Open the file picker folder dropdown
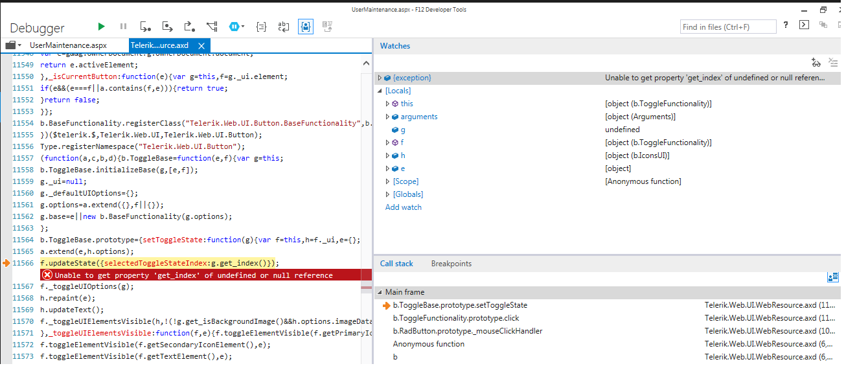The image size is (868, 366). [x=13, y=45]
